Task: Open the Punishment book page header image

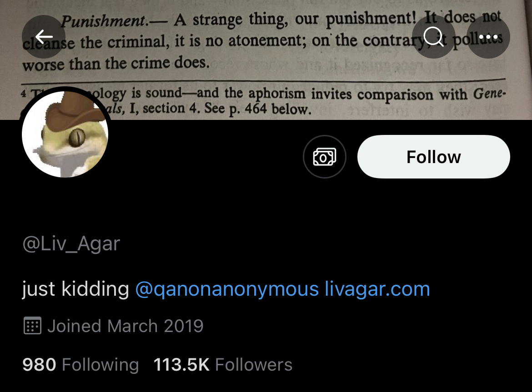Action: tap(266, 60)
